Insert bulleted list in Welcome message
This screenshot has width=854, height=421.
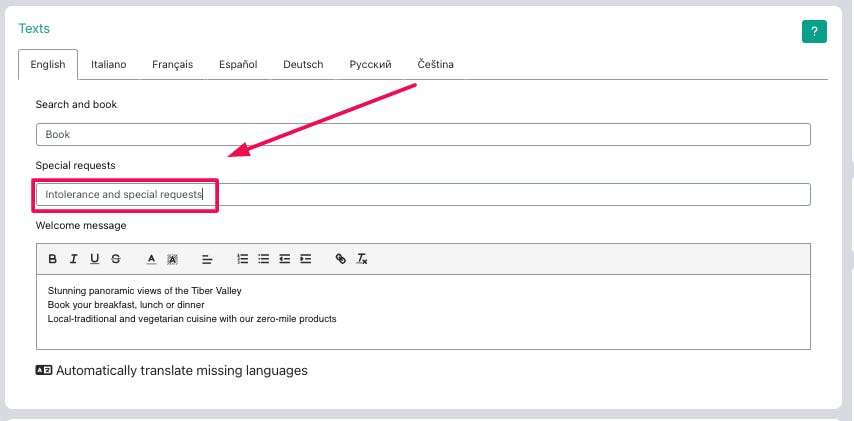[x=264, y=259]
